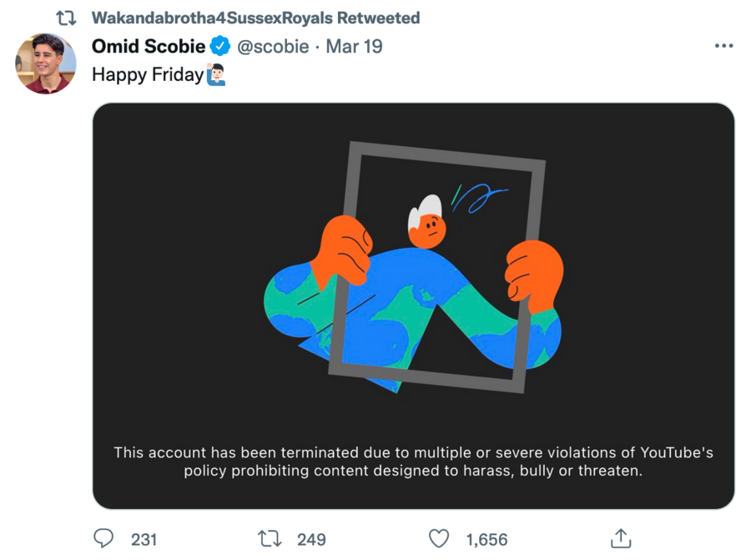Image resolution: width=751 pixels, height=560 pixels.
Task: Click the 1,656 likes count
Action: point(486,539)
